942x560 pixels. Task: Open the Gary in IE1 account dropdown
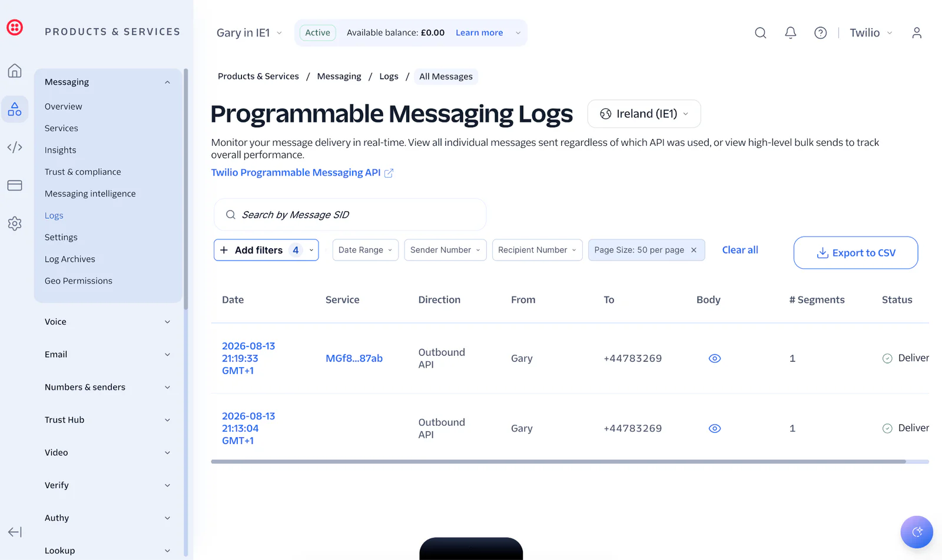tap(249, 33)
